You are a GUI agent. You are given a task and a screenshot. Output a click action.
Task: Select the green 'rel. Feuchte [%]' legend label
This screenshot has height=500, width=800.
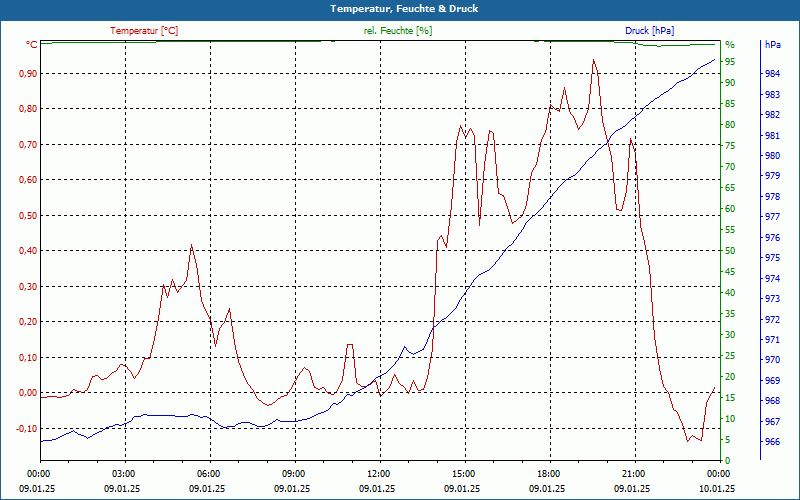pyautogui.click(x=397, y=31)
